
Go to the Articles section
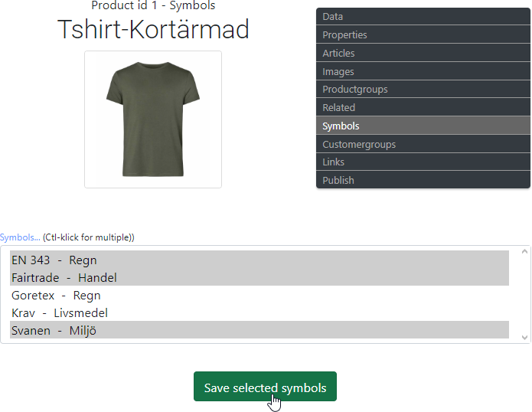point(423,54)
